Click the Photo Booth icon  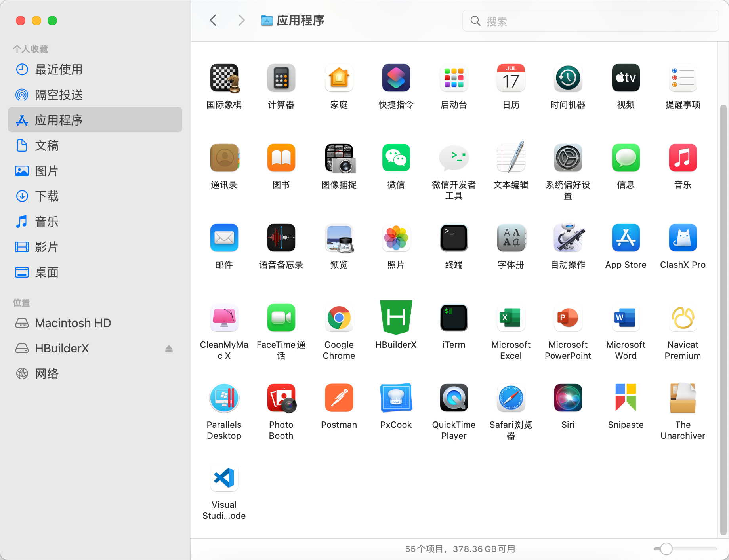pyautogui.click(x=281, y=398)
